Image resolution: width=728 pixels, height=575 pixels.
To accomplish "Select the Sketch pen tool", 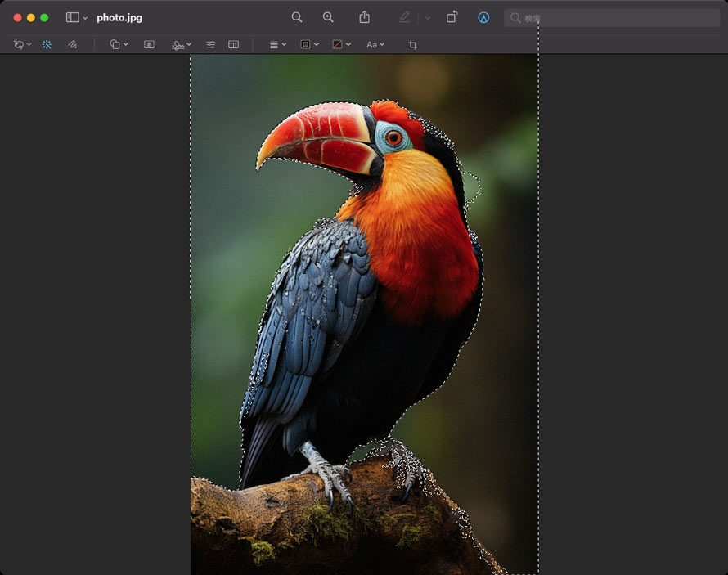I will pos(73,44).
